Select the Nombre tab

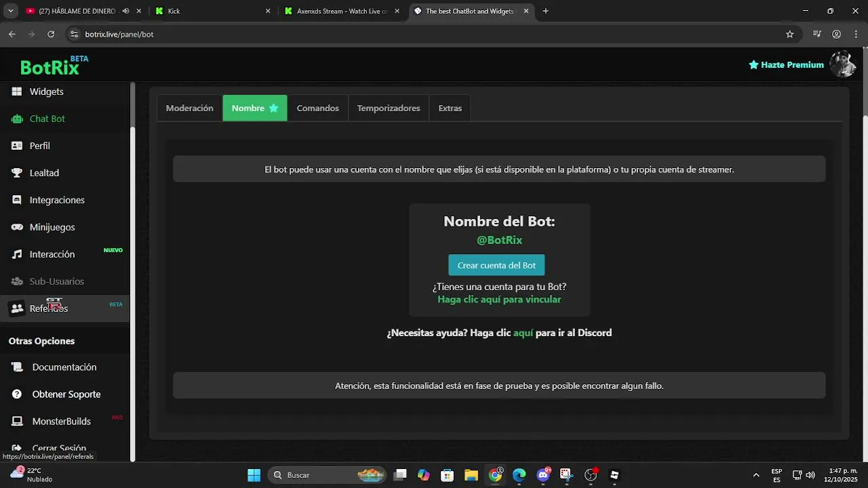point(255,108)
